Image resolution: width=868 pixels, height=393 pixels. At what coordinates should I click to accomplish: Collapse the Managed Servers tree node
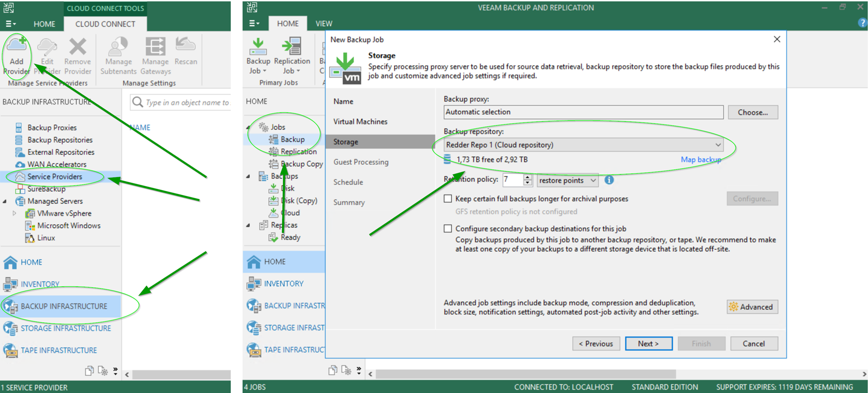point(5,201)
